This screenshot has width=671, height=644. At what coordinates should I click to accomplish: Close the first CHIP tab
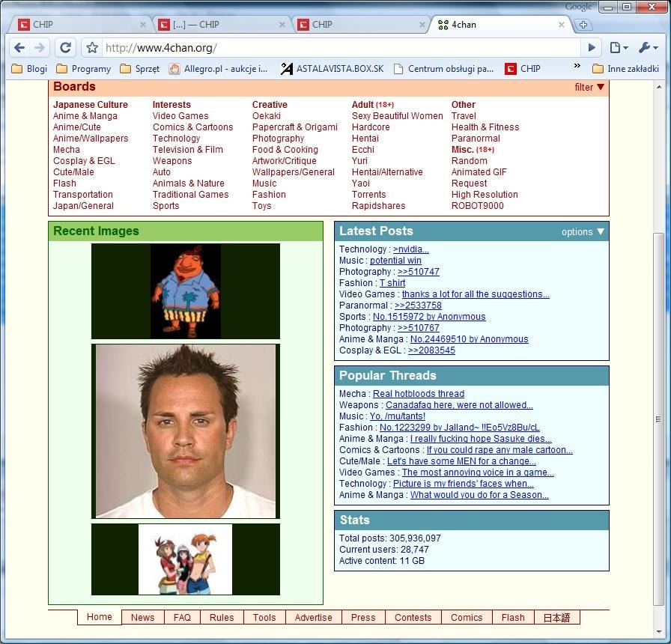click(x=143, y=25)
